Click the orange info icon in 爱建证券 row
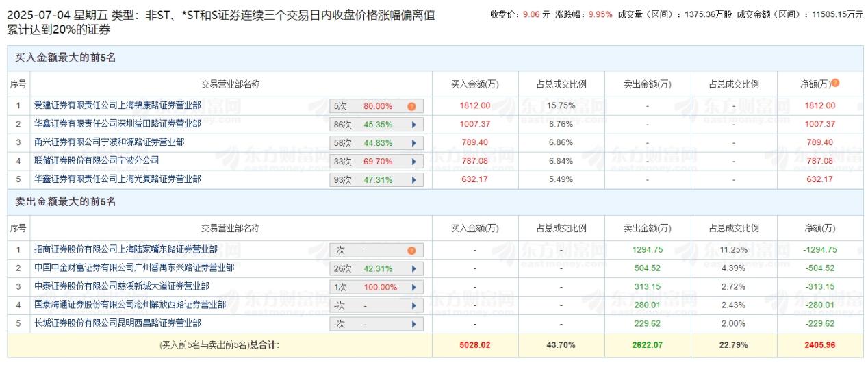868x365 pixels. coord(411,106)
